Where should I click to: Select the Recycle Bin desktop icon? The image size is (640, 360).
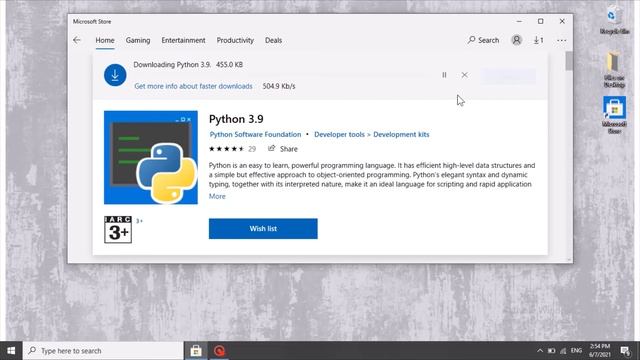(x=614, y=20)
